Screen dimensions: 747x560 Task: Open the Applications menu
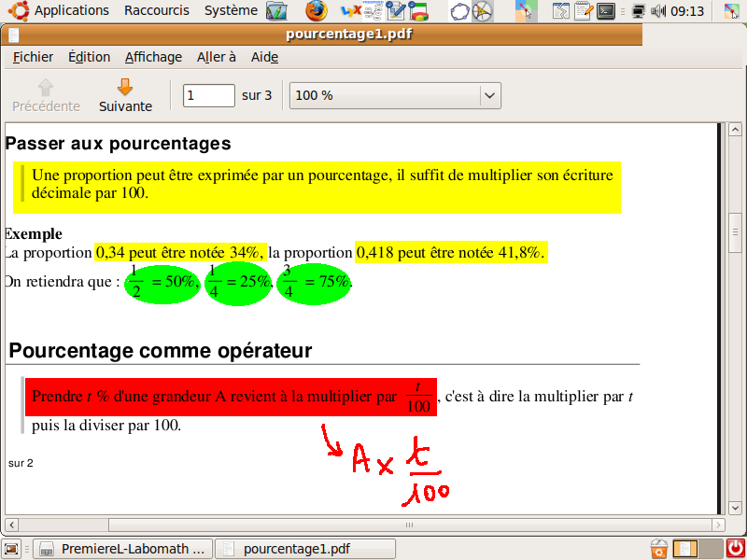point(71,10)
